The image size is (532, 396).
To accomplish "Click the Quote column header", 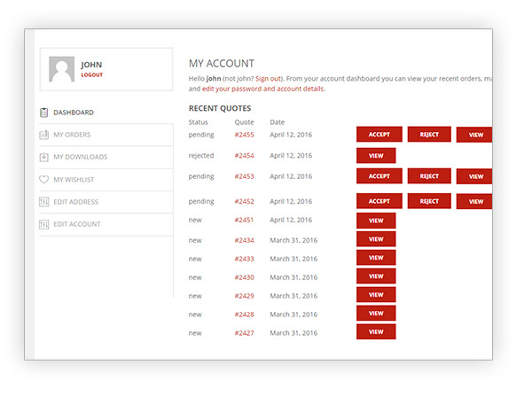I will [244, 122].
